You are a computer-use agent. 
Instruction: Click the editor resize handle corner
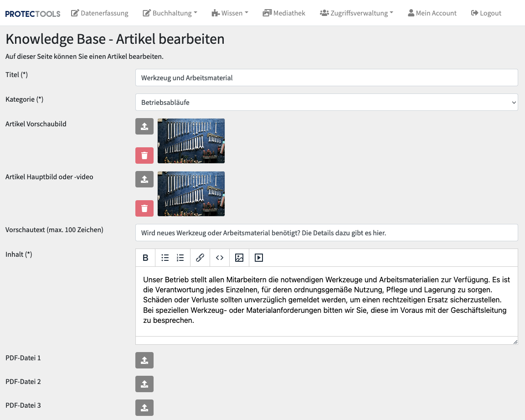click(x=515, y=342)
